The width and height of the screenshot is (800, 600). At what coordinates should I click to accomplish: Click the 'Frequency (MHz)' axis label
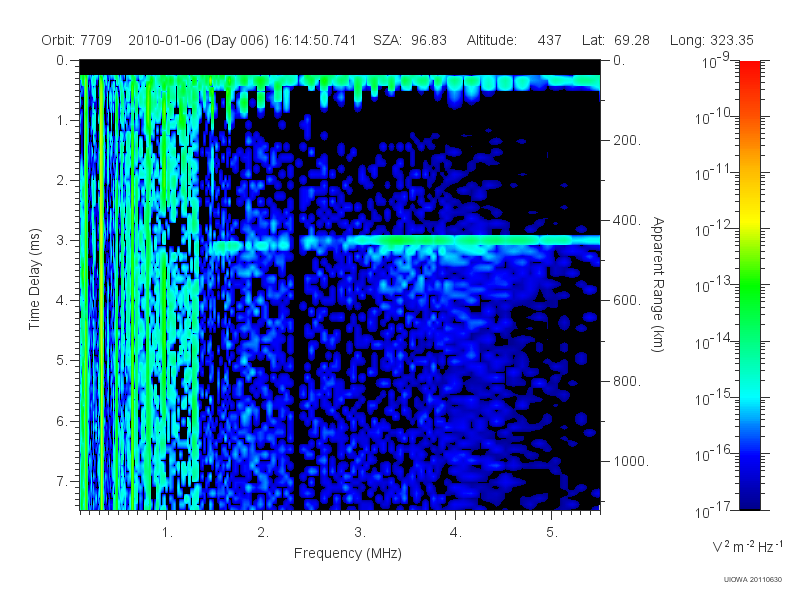[347, 553]
